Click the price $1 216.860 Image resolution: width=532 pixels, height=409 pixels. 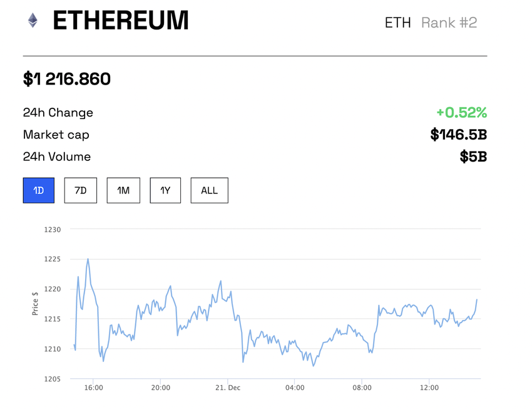(66, 79)
